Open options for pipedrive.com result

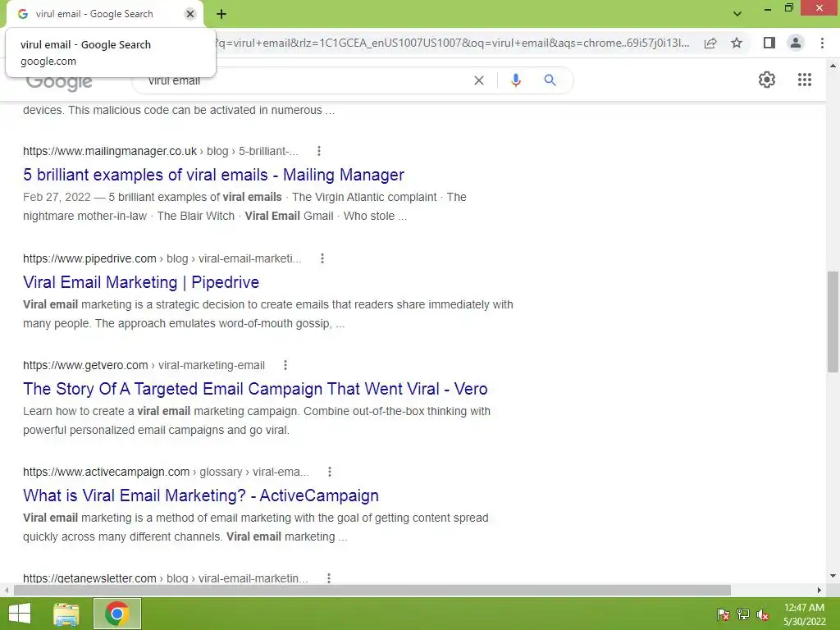(x=322, y=258)
